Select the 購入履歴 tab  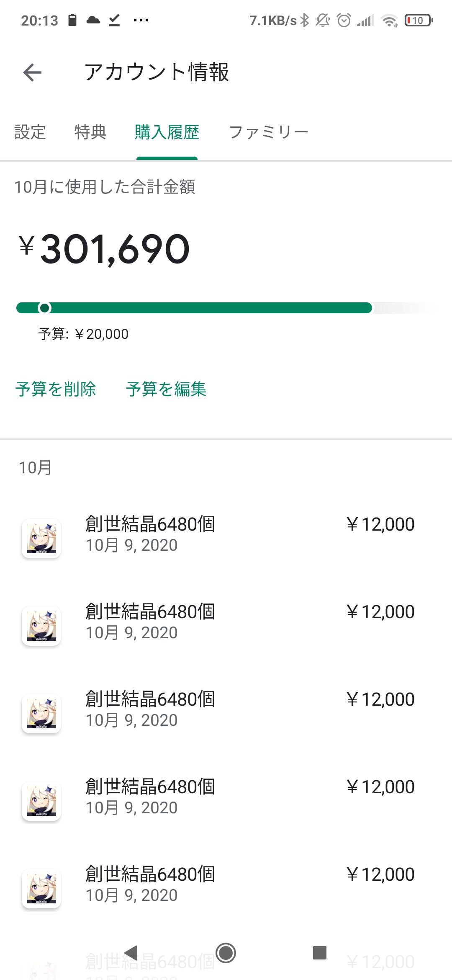(x=167, y=132)
